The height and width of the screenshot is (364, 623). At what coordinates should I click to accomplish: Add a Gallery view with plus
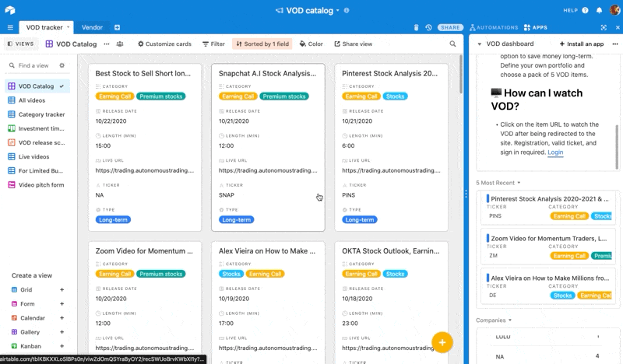[x=62, y=332]
